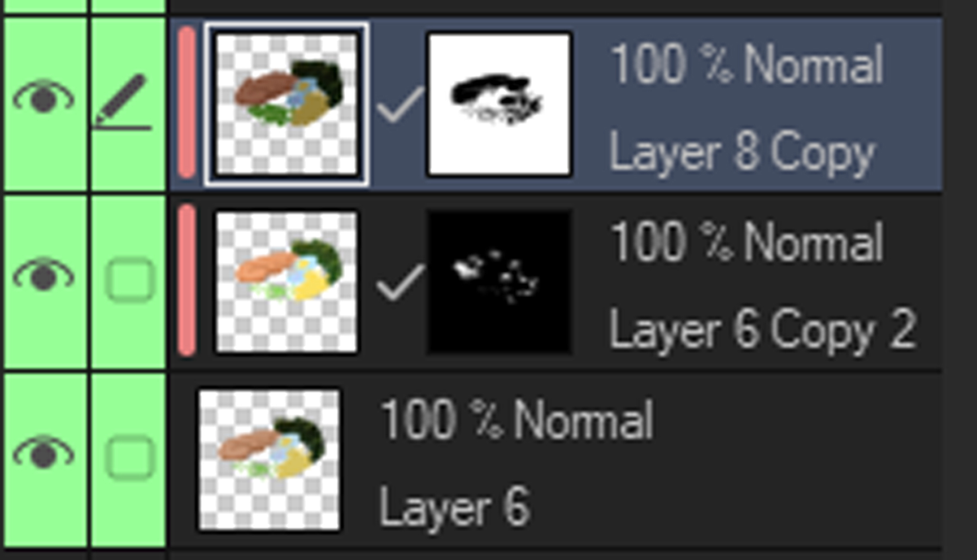The height and width of the screenshot is (560, 977).
Task: Select the Layer 6 artwork thumbnail
Action: [x=269, y=460]
